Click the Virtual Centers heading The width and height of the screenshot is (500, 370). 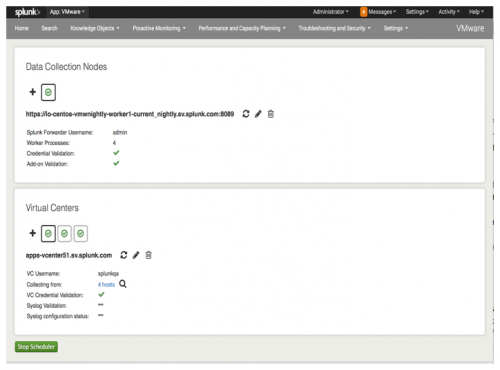click(x=52, y=208)
